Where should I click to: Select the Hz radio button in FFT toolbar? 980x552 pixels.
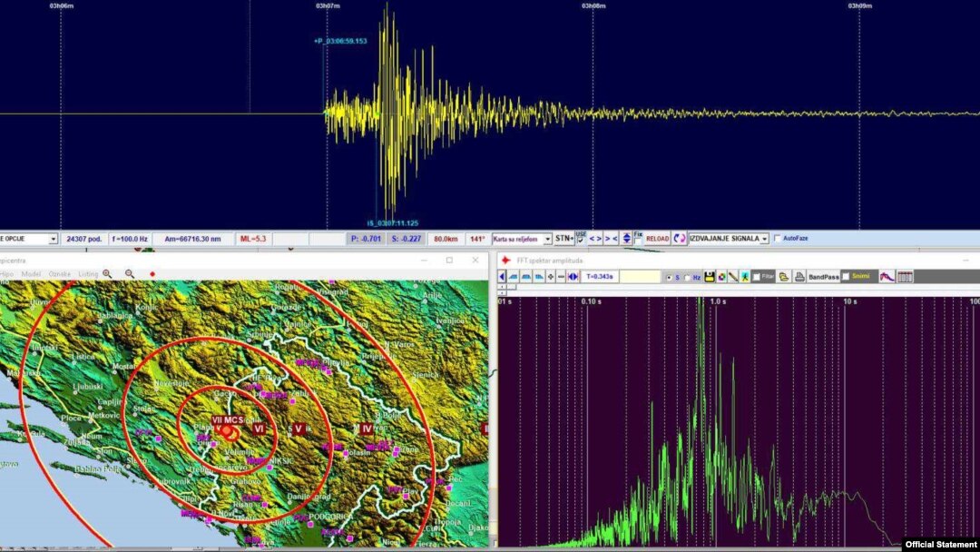tap(688, 277)
